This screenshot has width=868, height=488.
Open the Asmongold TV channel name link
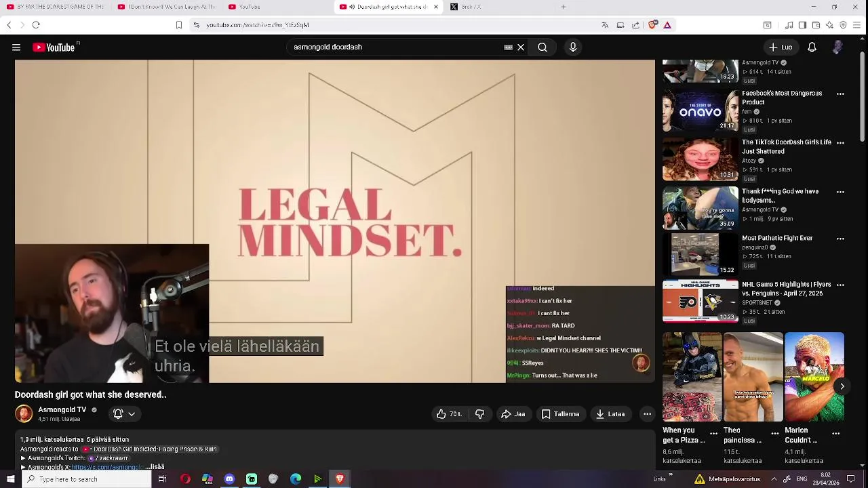pos(62,410)
